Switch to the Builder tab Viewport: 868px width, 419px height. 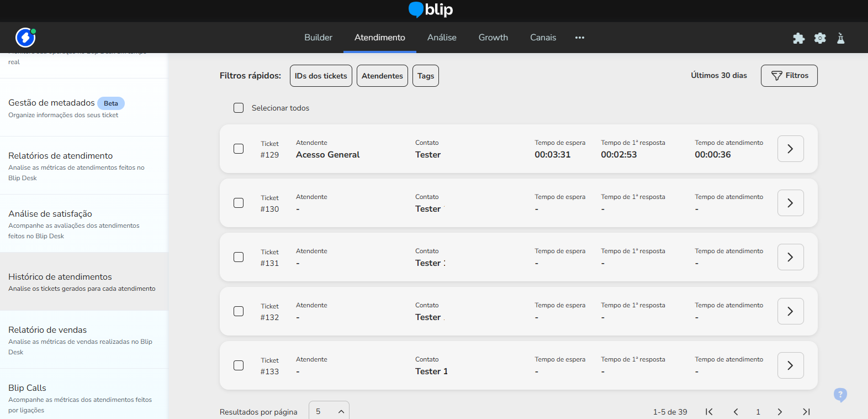(x=318, y=38)
